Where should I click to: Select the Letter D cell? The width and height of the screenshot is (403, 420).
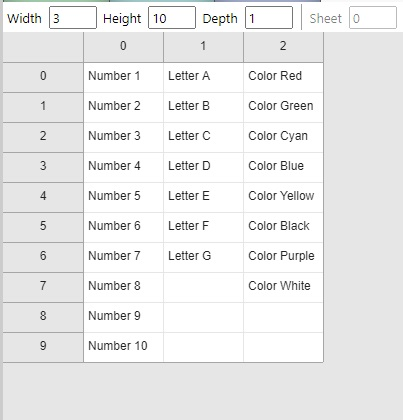pyautogui.click(x=203, y=167)
